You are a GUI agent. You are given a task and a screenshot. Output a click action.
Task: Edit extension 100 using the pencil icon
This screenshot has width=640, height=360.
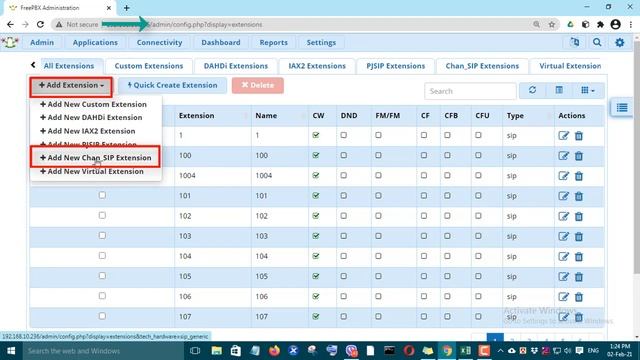563,156
